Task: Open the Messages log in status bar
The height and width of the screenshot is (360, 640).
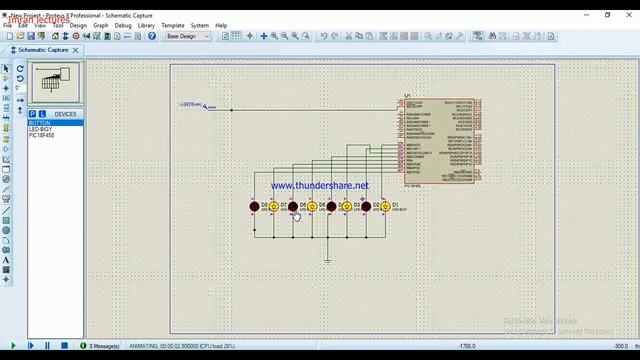Action: point(100,346)
